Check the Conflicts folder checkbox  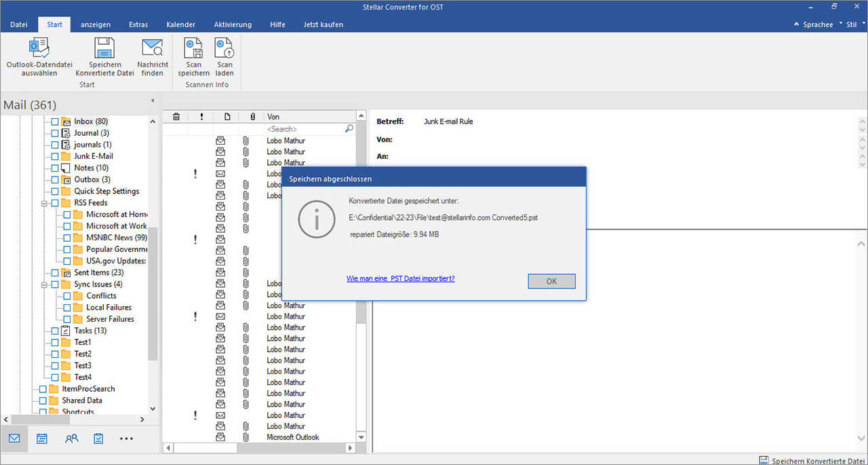[x=67, y=295]
